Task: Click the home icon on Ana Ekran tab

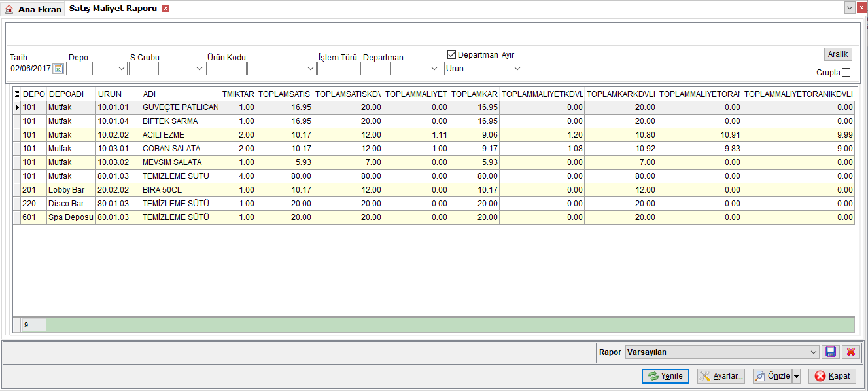Action: click(9, 9)
